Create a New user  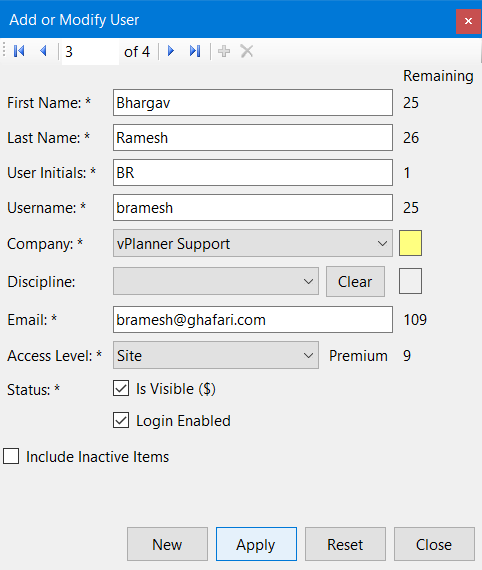click(x=167, y=544)
